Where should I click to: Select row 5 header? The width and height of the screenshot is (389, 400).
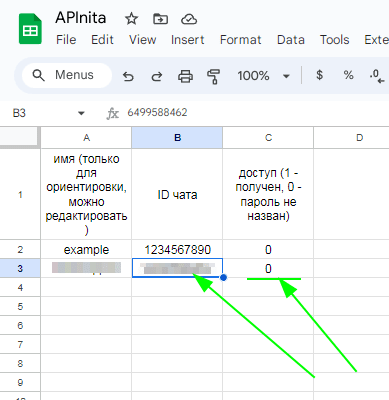pyautogui.click(x=20, y=306)
